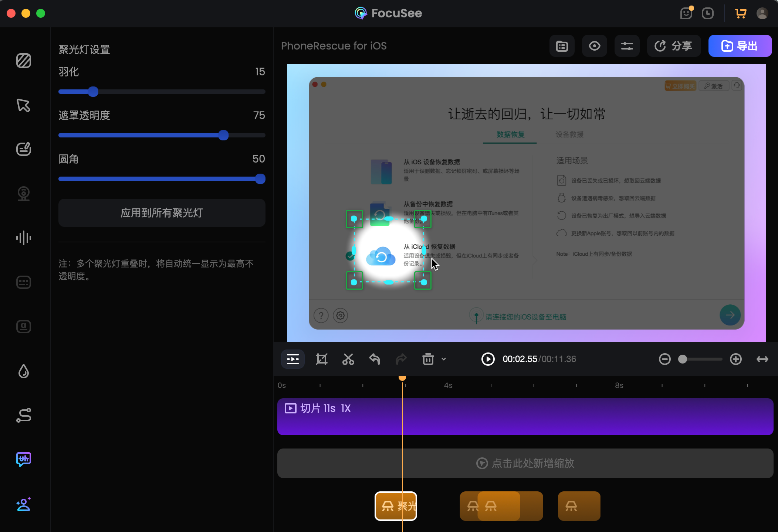Select the last spotlight clip on timeline
The image size is (778, 532).
pos(579,506)
